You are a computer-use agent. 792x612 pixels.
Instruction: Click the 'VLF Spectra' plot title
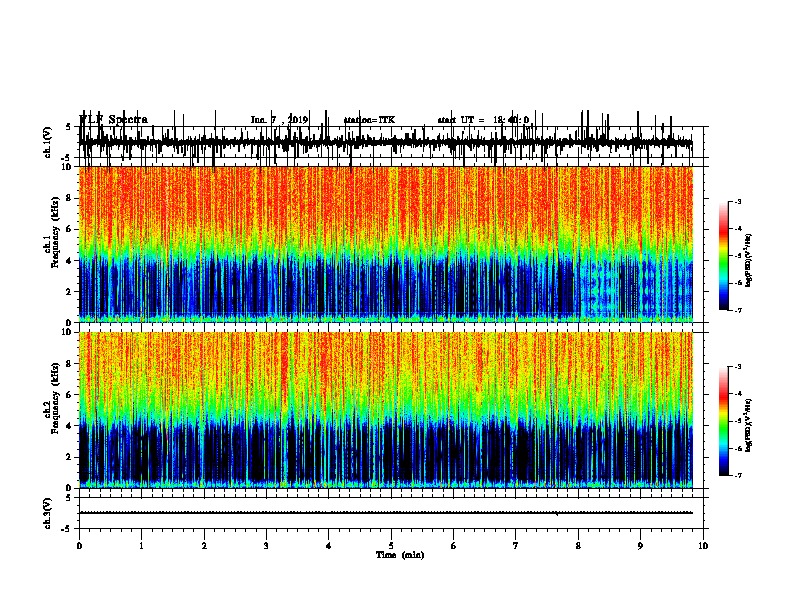(x=113, y=119)
